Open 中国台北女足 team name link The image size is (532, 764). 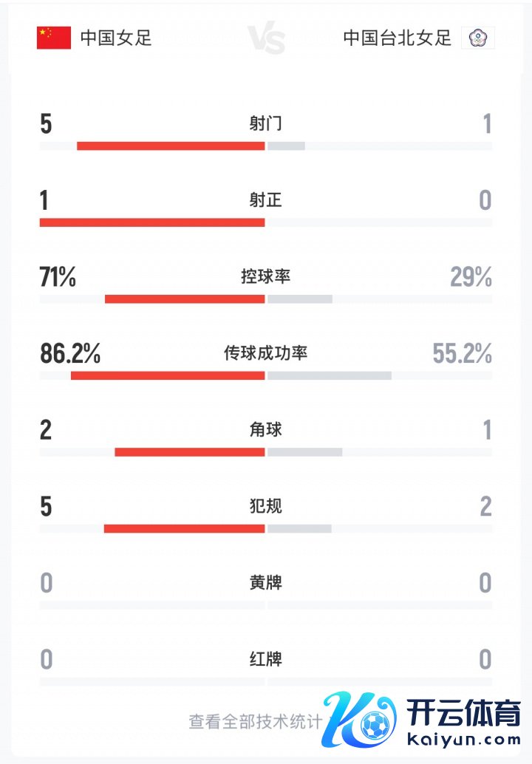(398, 38)
